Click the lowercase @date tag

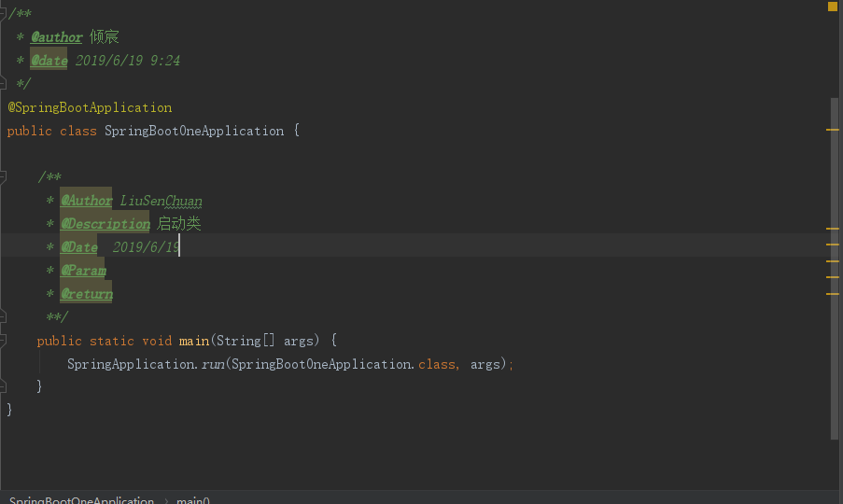(x=49, y=60)
